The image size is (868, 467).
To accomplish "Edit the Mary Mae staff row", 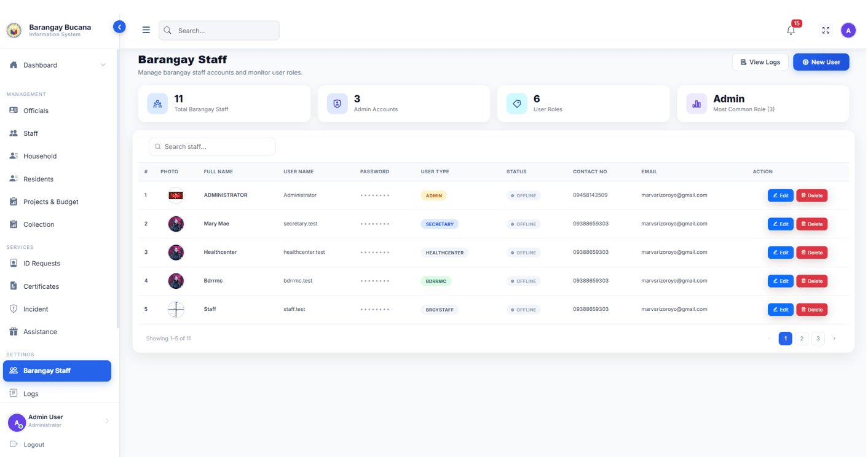I will tap(780, 224).
